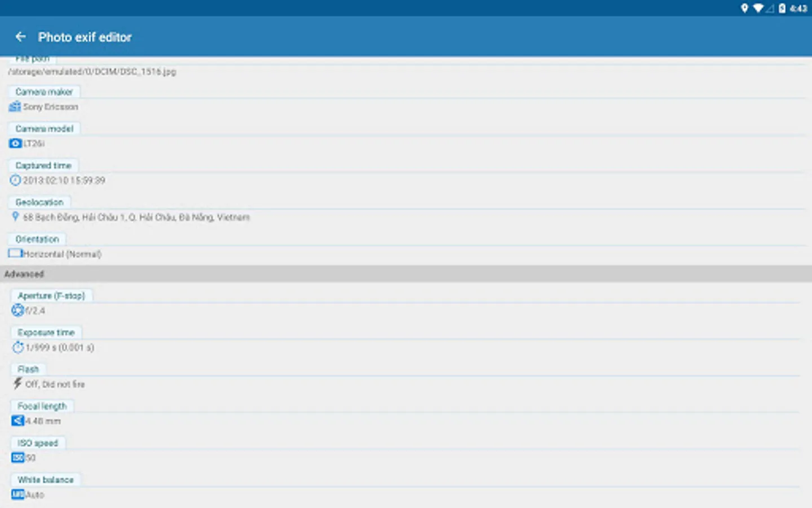The width and height of the screenshot is (812, 508).
Task: Click the Advanced section header
Action: 406,274
